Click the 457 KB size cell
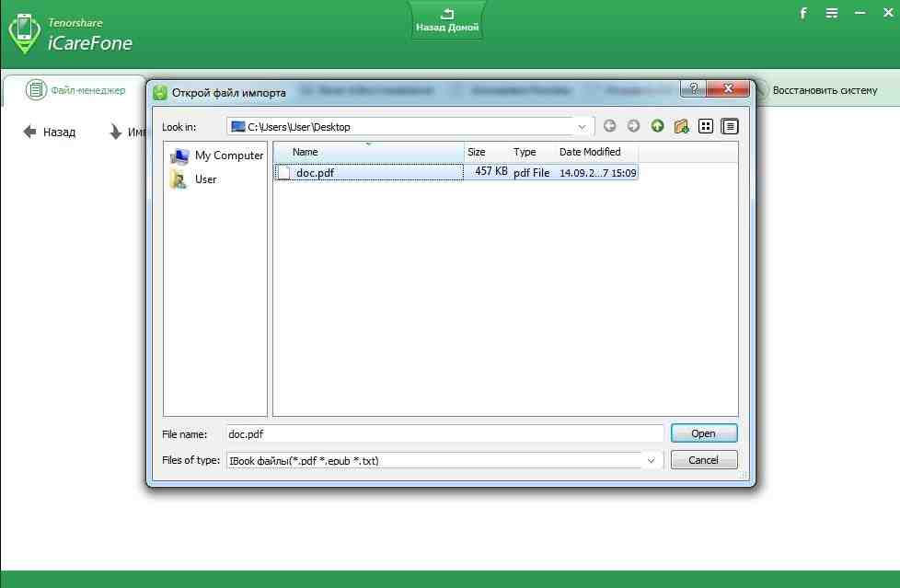This screenshot has height=588, width=900. 490,172
